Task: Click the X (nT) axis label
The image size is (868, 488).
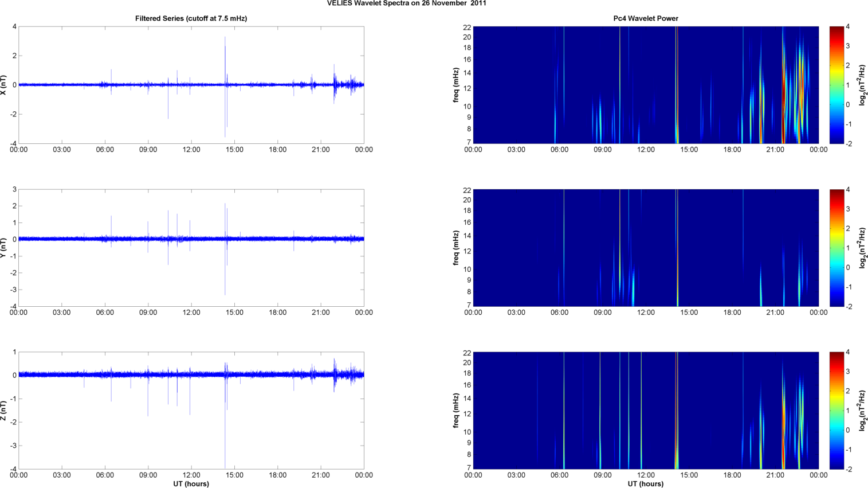Action: 4,85
